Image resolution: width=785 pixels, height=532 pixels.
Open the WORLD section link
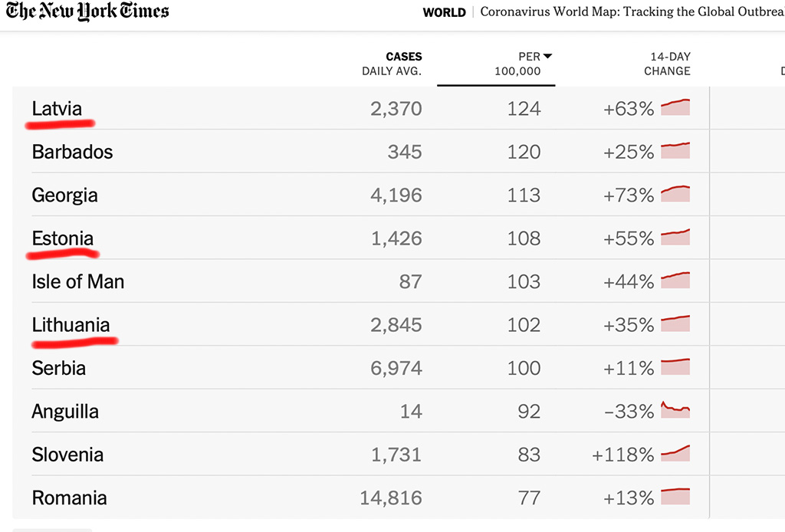tap(444, 12)
